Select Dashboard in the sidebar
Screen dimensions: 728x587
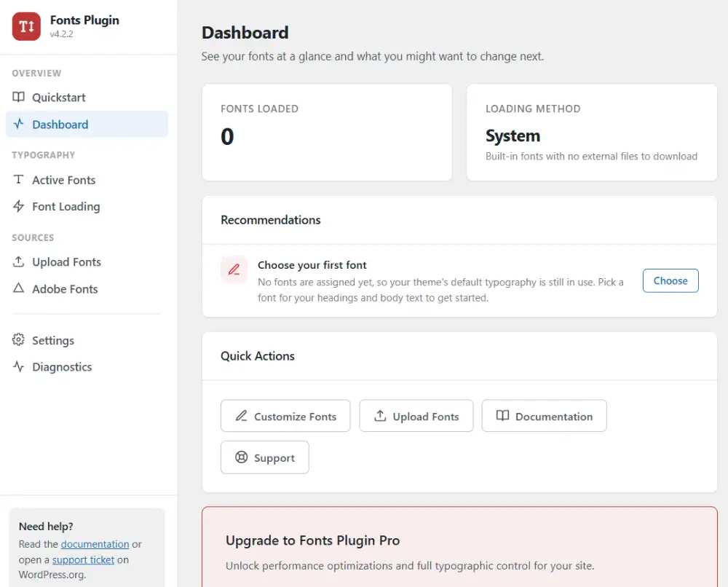(x=87, y=124)
